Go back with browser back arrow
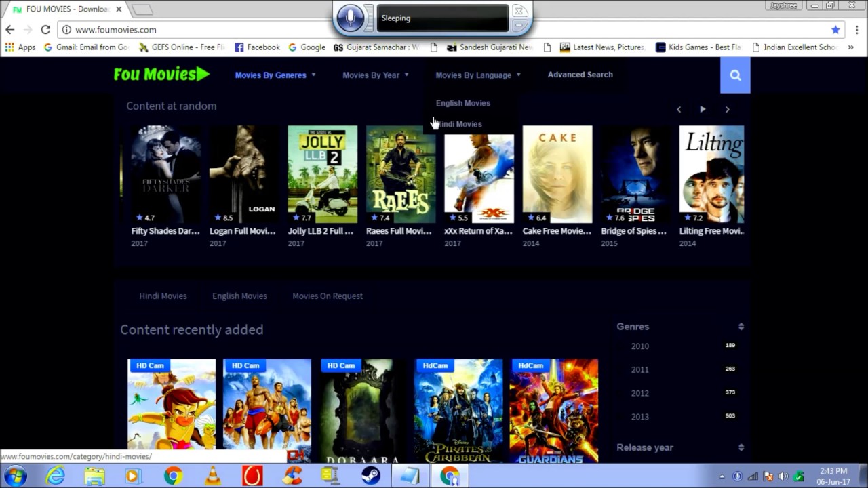 click(x=9, y=30)
